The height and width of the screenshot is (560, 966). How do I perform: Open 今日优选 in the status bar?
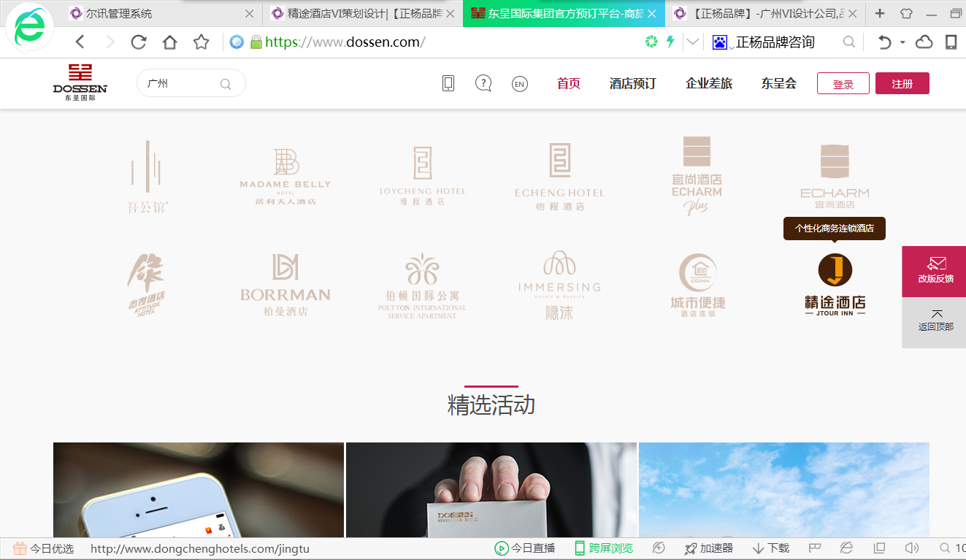point(44,548)
